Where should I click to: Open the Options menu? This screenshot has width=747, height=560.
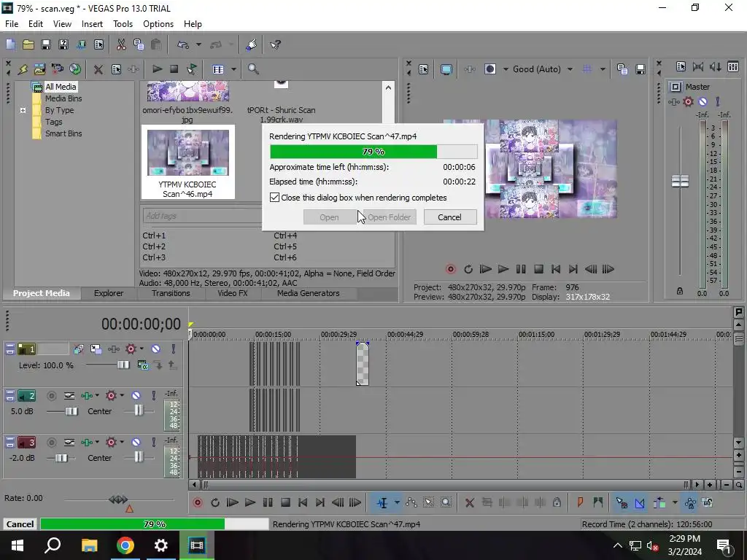coord(158,24)
